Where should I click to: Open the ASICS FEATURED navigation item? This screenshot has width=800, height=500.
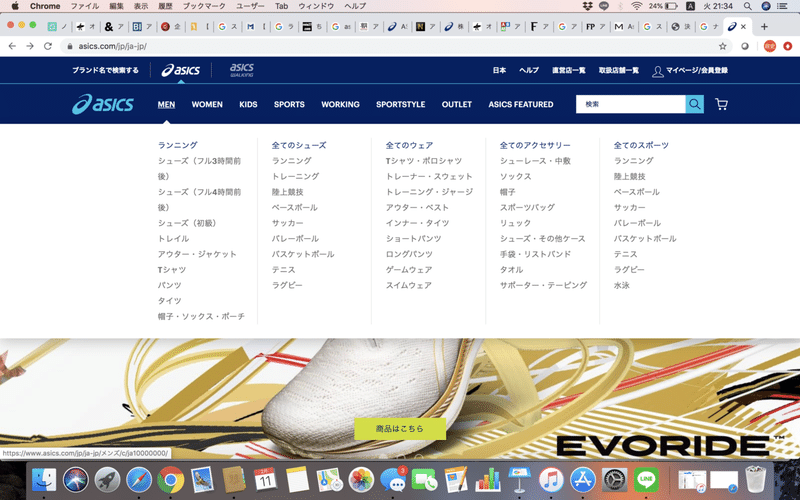pos(521,104)
